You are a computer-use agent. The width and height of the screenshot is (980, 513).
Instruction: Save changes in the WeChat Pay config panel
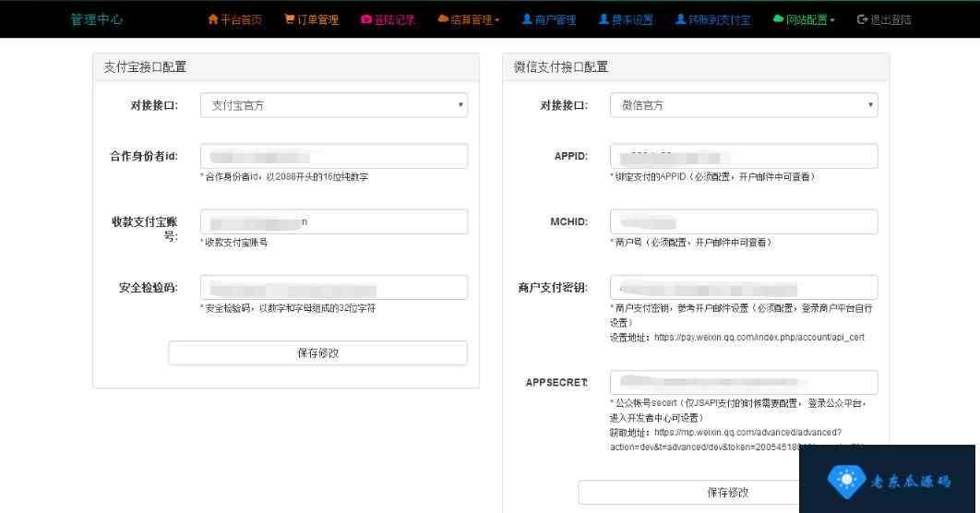(x=727, y=493)
